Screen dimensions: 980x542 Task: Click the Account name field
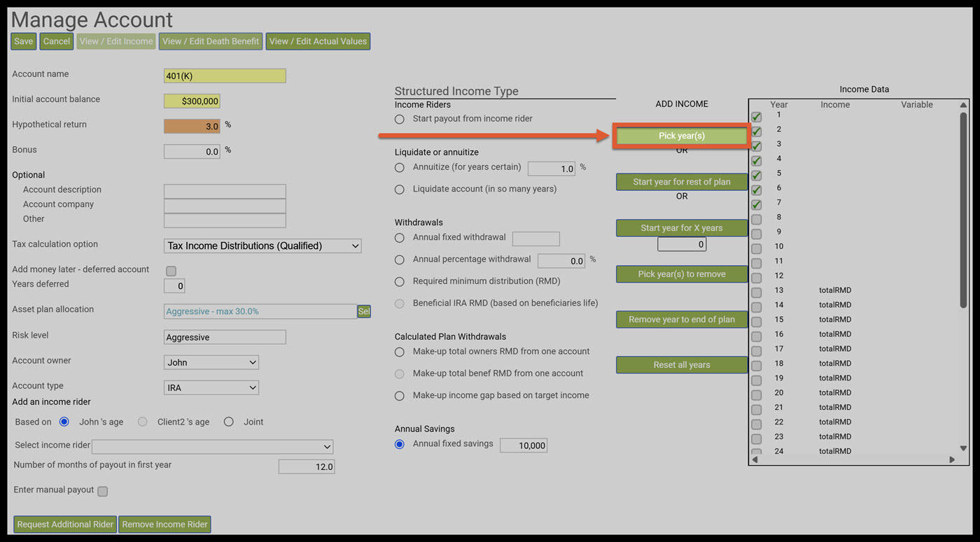pyautogui.click(x=225, y=76)
